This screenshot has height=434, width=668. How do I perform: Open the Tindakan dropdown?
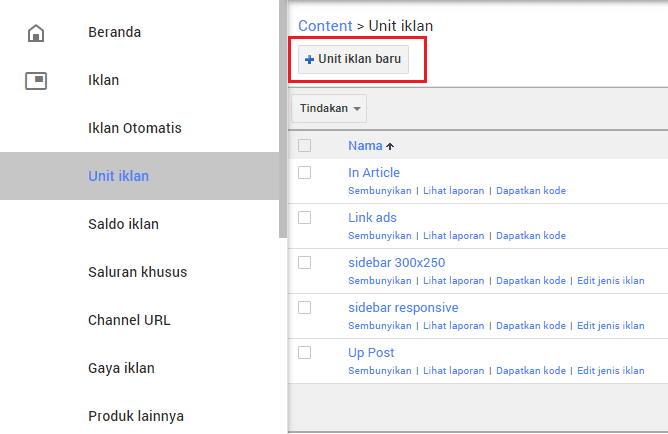pos(329,108)
